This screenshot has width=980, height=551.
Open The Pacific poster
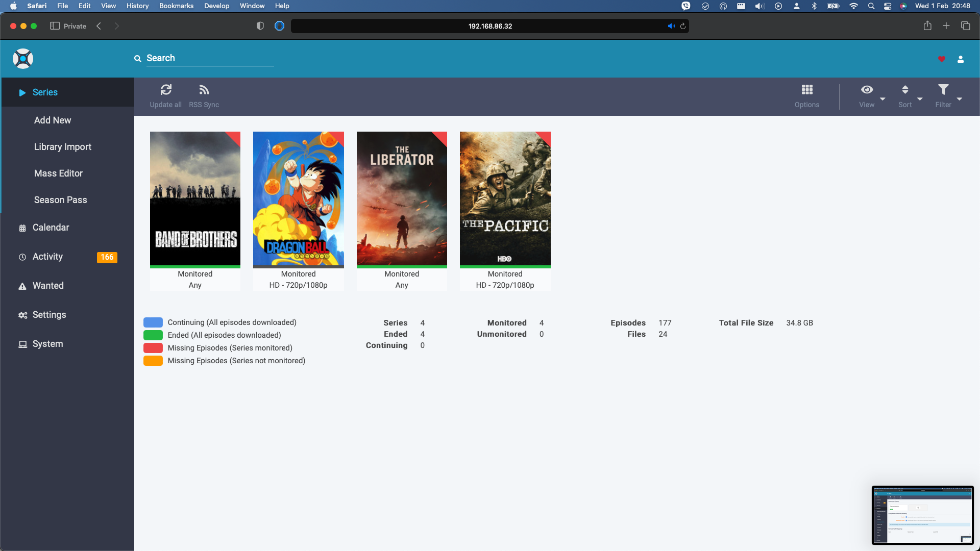505,198
